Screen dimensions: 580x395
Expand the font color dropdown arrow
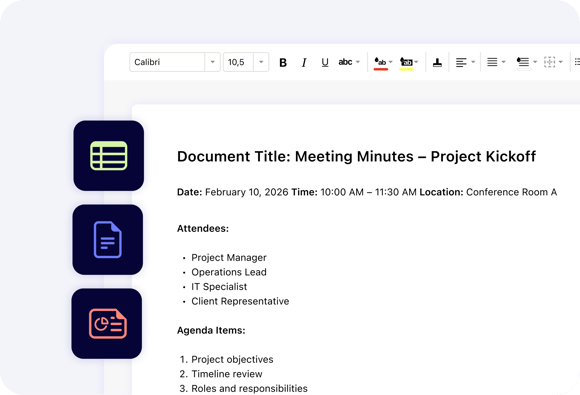391,62
